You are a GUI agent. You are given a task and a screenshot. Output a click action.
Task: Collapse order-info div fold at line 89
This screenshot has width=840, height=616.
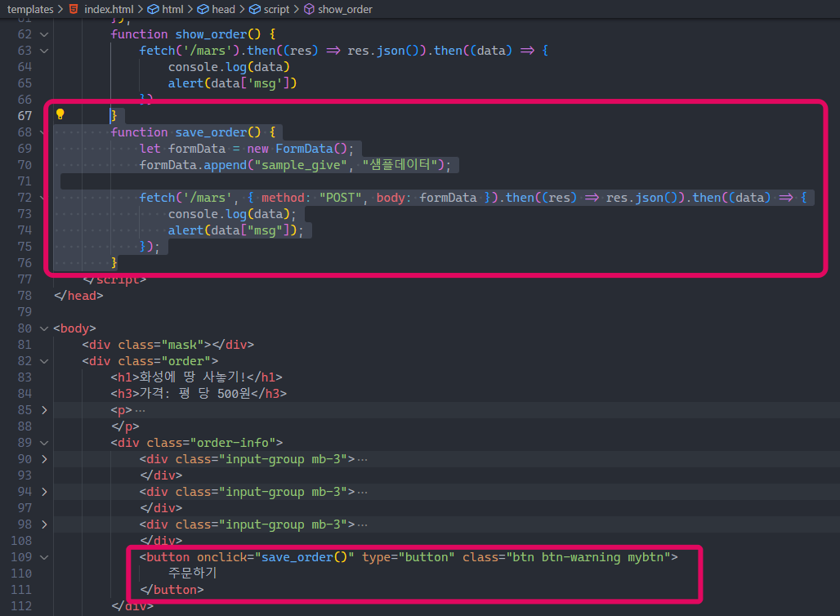tap(44, 443)
